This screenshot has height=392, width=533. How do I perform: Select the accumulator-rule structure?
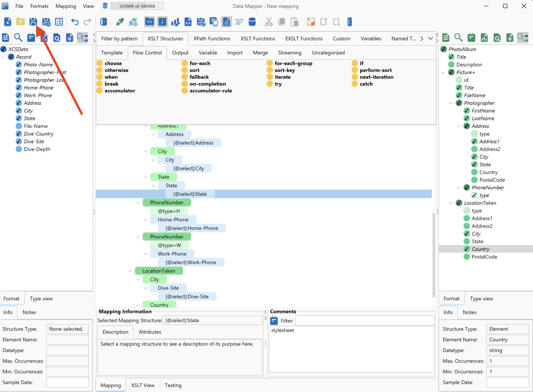click(207, 91)
